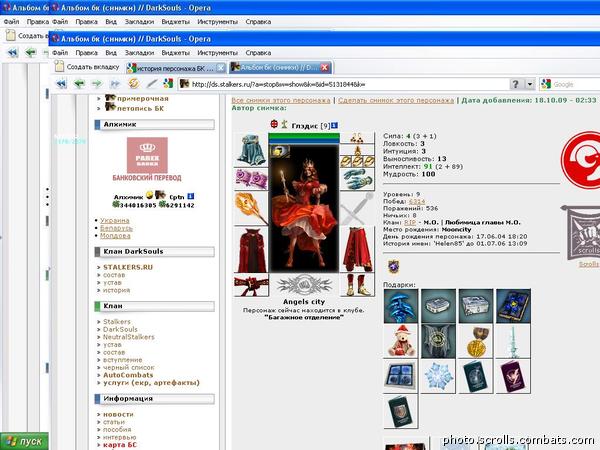
Task: Reload the page with the refresh icon
Action: (133, 83)
